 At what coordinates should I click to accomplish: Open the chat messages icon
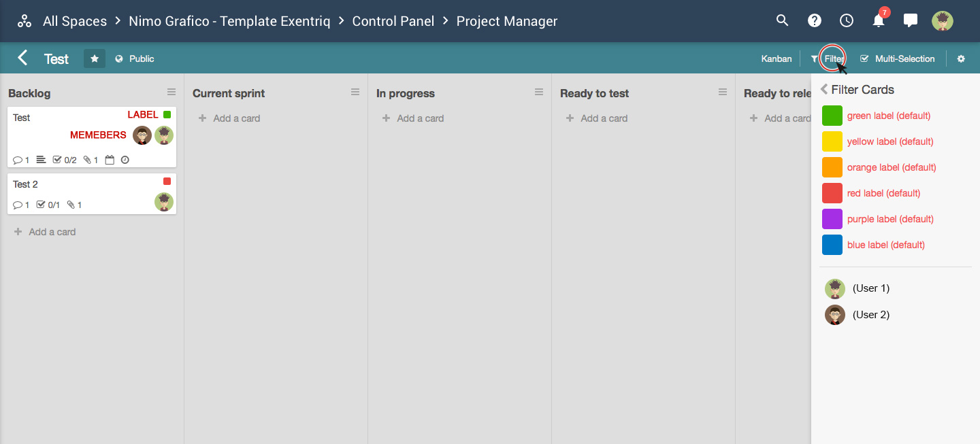(911, 20)
